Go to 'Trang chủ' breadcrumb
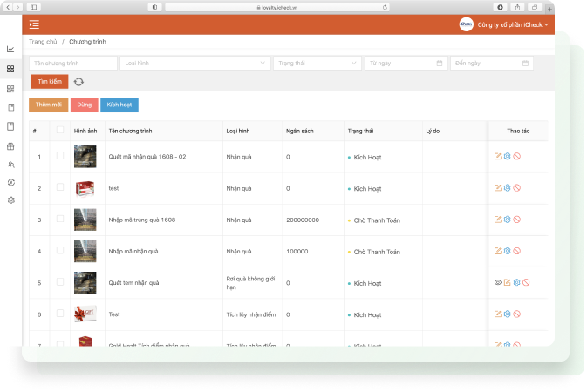The height and width of the screenshot is (392, 587). 43,42
